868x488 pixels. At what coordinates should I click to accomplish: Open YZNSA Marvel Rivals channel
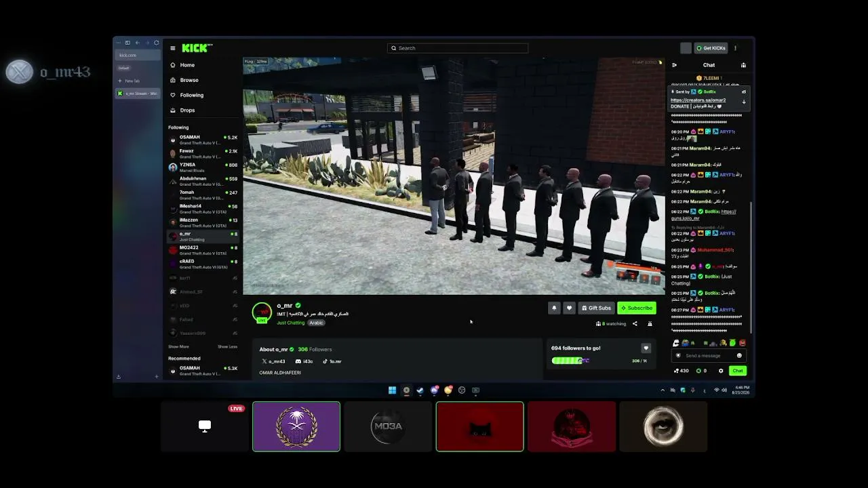click(x=203, y=167)
